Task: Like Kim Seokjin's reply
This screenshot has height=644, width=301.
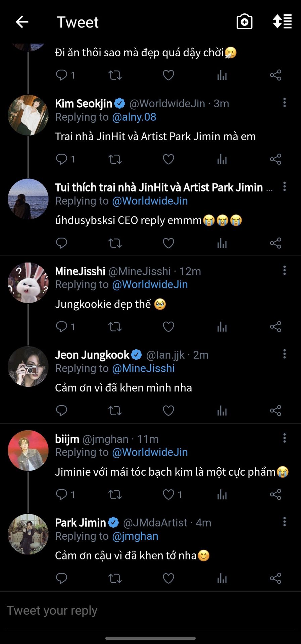Action: 168,159
